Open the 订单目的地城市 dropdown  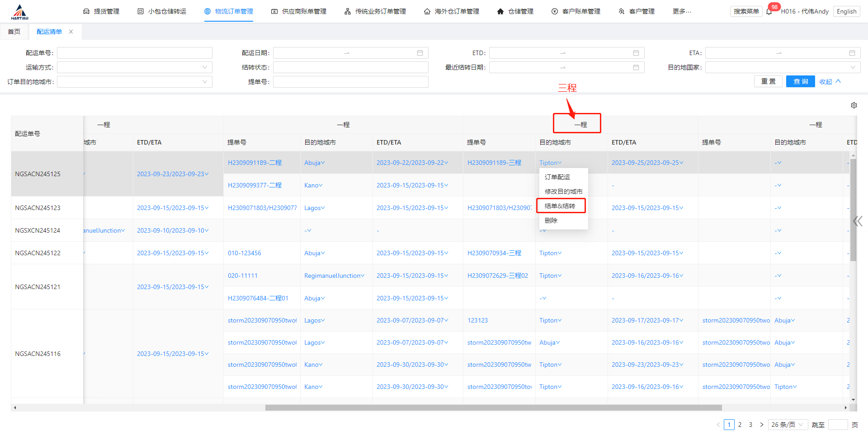coord(135,82)
